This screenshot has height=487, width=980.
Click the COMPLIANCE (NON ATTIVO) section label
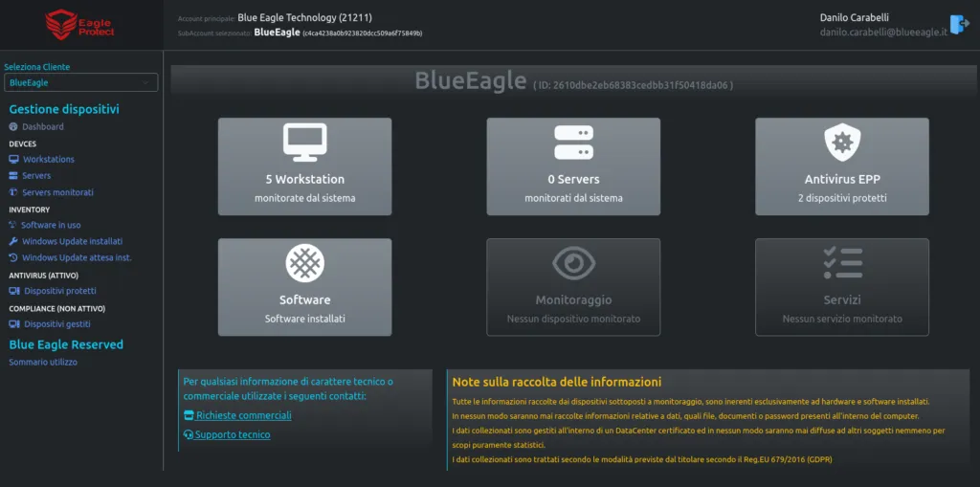point(56,308)
